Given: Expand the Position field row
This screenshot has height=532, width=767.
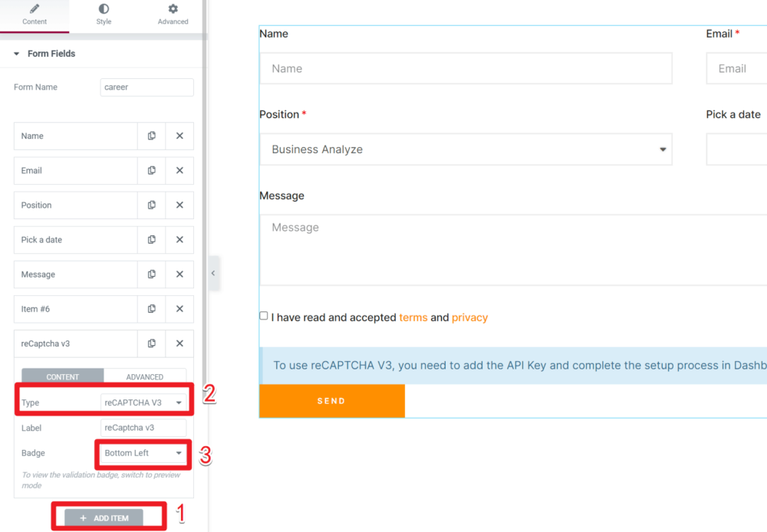Looking at the screenshot, I should click(76, 205).
